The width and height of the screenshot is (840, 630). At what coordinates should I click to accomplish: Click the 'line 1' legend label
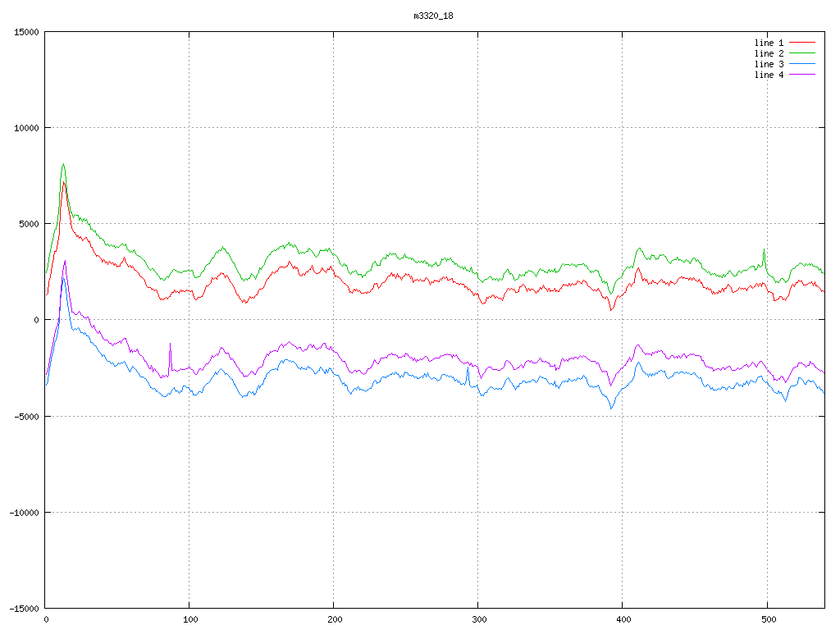(769, 43)
